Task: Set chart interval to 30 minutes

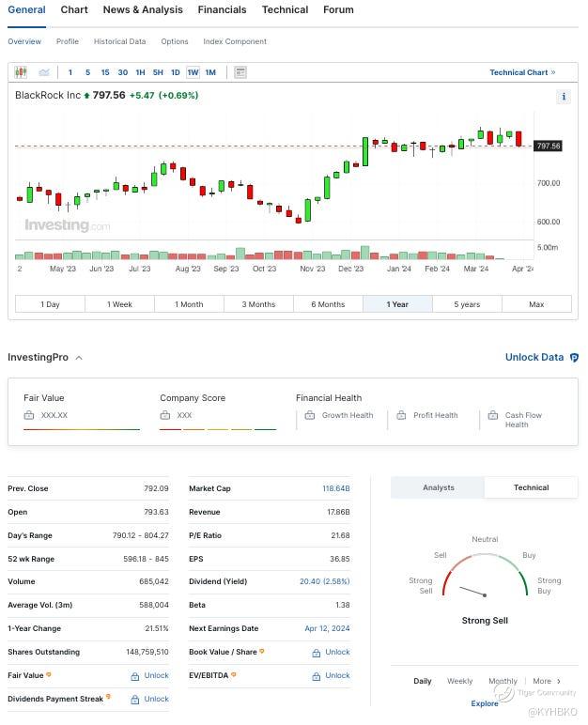Action: coord(123,72)
